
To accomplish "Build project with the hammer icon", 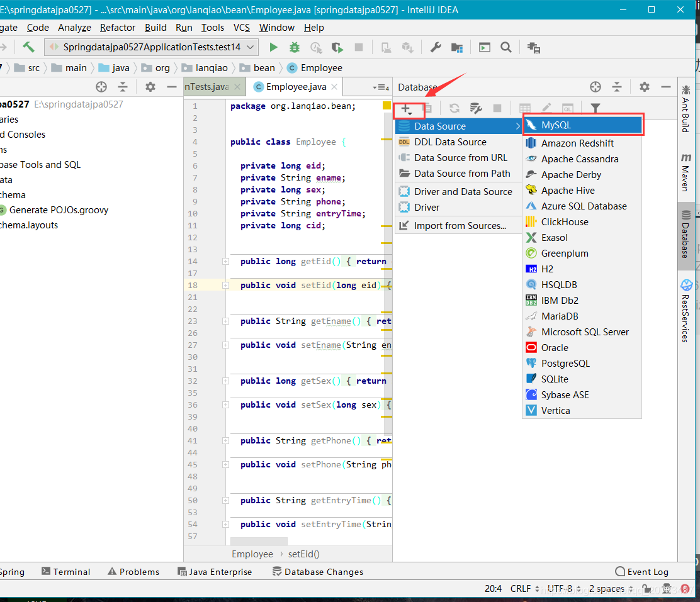I will click(x=28, y=47).
